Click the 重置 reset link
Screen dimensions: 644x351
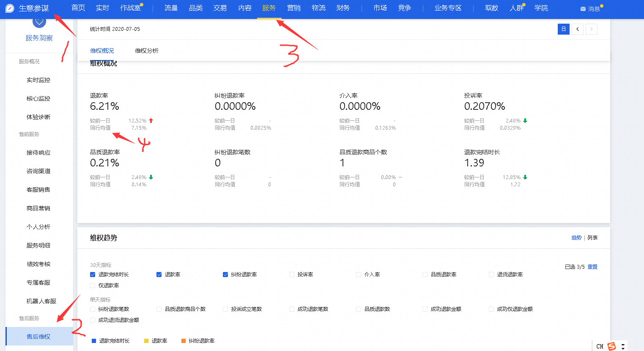tap(592, 267)
